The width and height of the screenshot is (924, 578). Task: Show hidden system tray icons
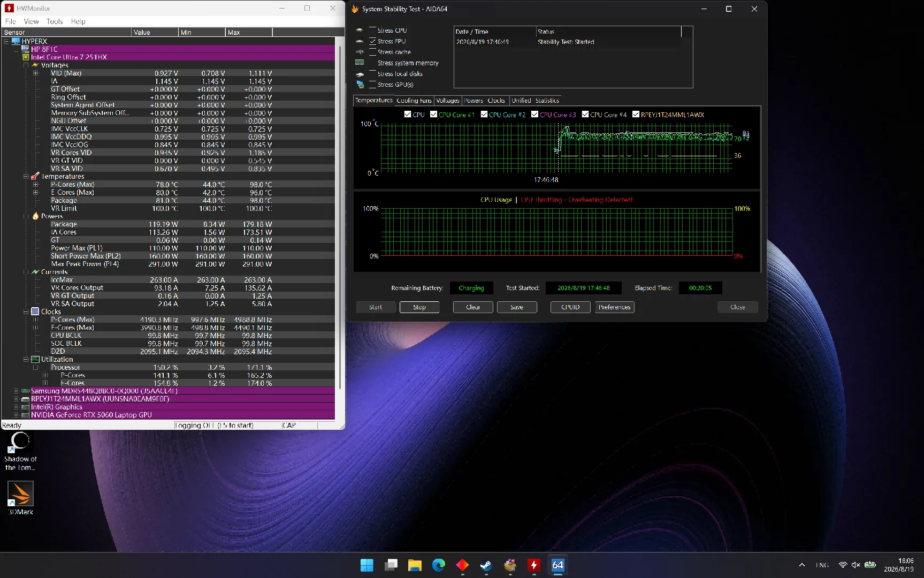click(x=801, y=565)
